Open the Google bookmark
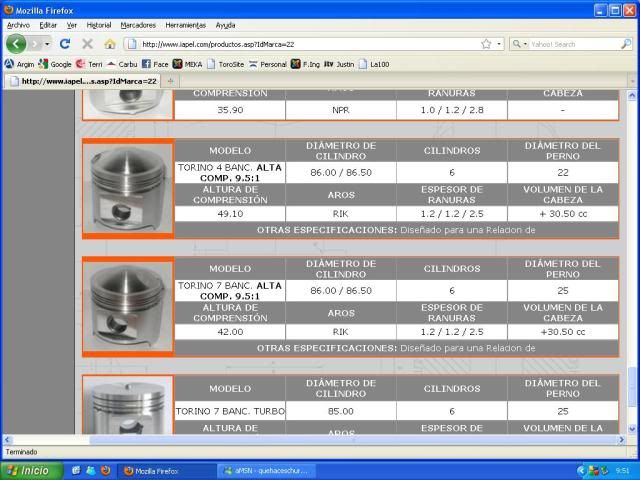Screen dimensions: 640x480 (x=56, y=63)
